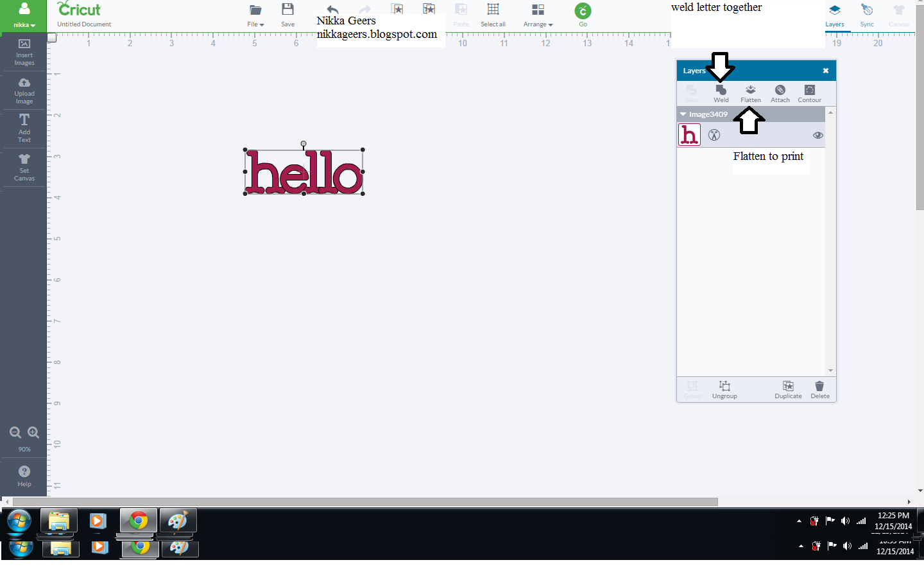Delete the selected layer using the Delete button

pos(819,390)
